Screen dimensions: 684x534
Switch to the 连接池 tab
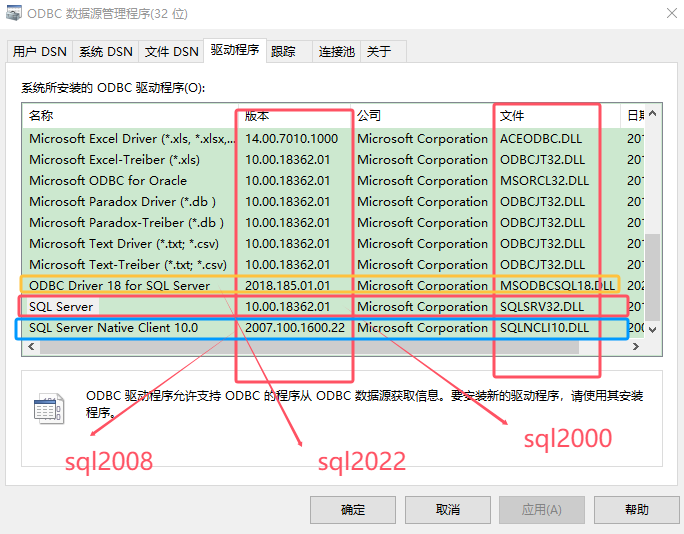point(336,51)
